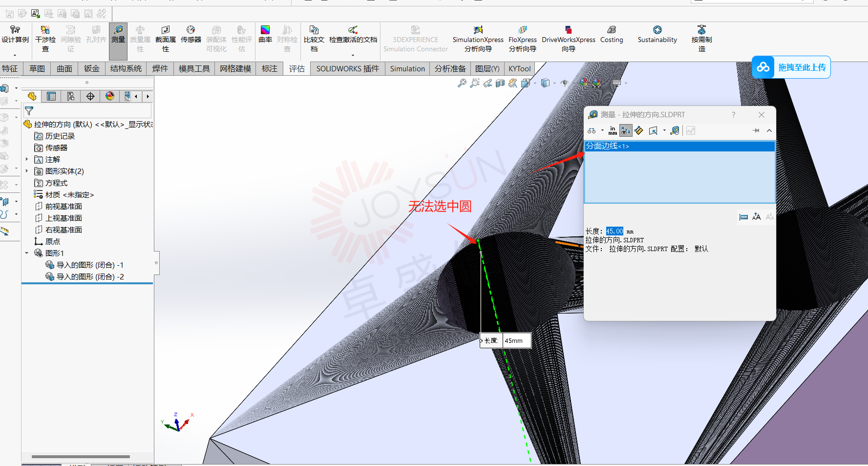Expand the 注解 annotations node
The width and height of the screenshot is (868, 466).
[27, 159]
